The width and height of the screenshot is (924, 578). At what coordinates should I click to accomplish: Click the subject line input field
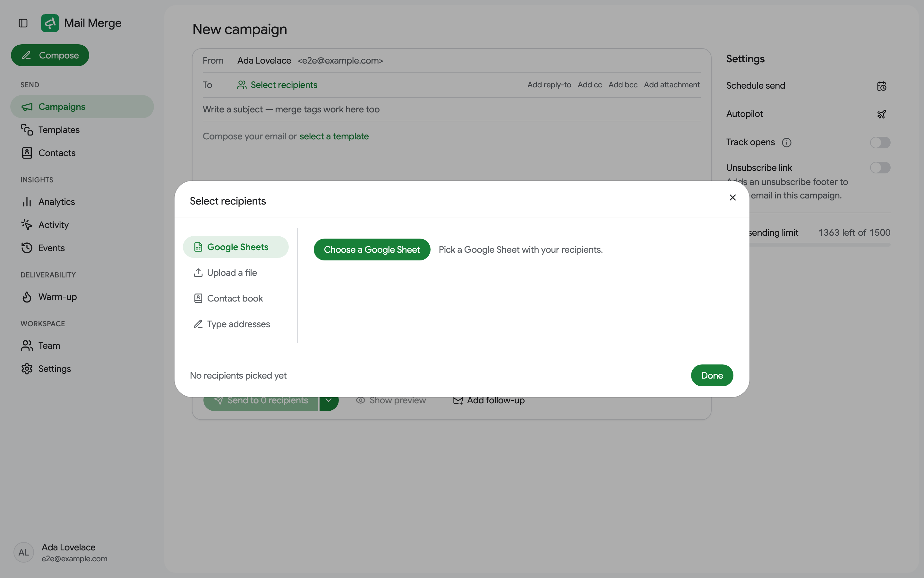[x=451, y=110]
